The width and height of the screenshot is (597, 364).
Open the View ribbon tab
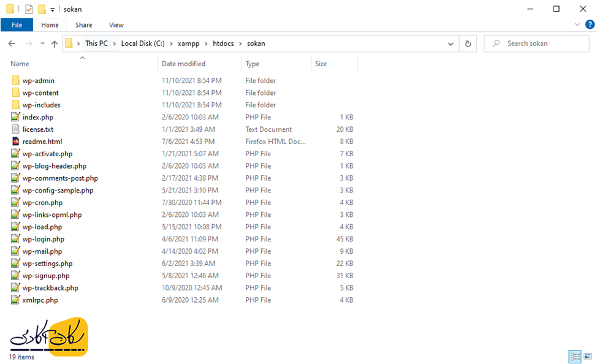tap(116, 25)
